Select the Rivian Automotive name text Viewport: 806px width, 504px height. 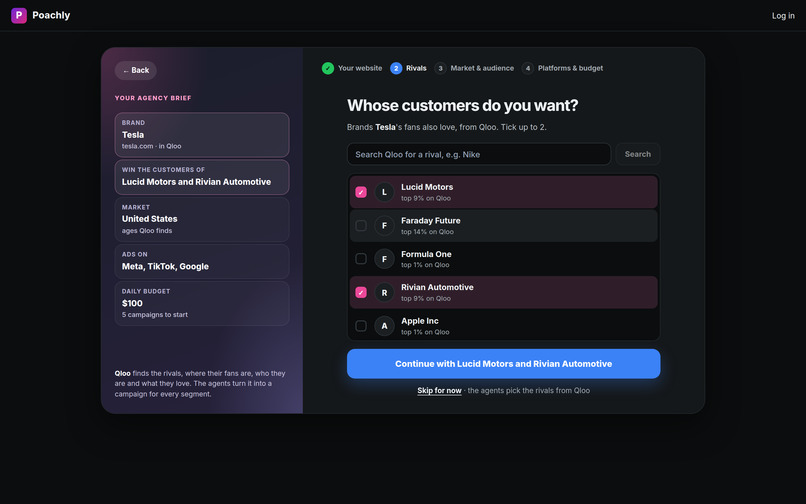click(x=437, y=287)
